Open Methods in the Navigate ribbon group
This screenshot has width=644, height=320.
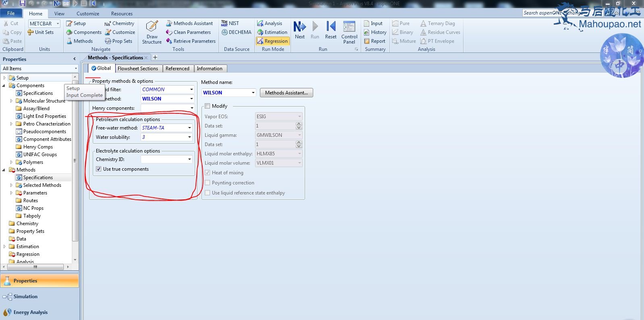(x=79, y=41)
